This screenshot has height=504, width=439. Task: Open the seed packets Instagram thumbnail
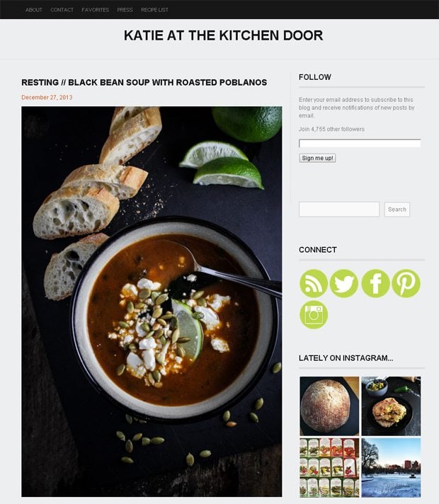(x=329, y=468)
